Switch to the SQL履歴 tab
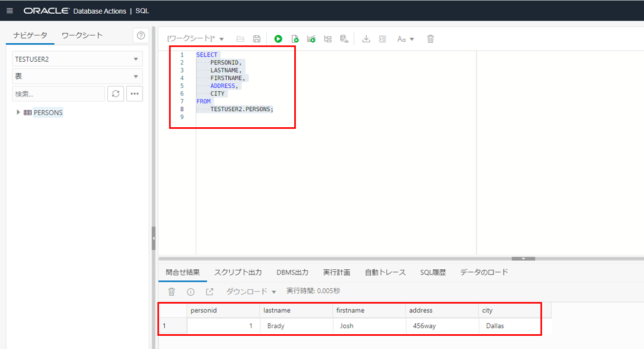The image size is (644, 349). (x=433, y=272)
